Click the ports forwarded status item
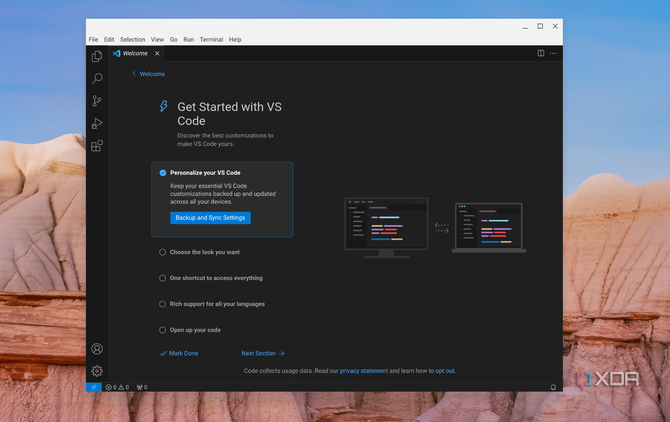Viewport: 670px width, 422px height. (142, 387)
